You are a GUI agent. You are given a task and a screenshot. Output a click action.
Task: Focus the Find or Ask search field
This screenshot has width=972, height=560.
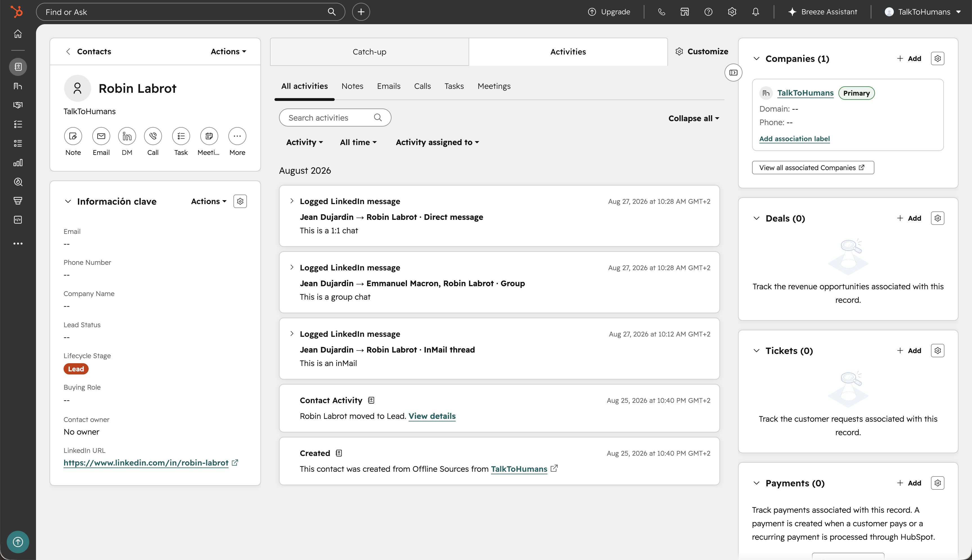(x=190, y=12)
